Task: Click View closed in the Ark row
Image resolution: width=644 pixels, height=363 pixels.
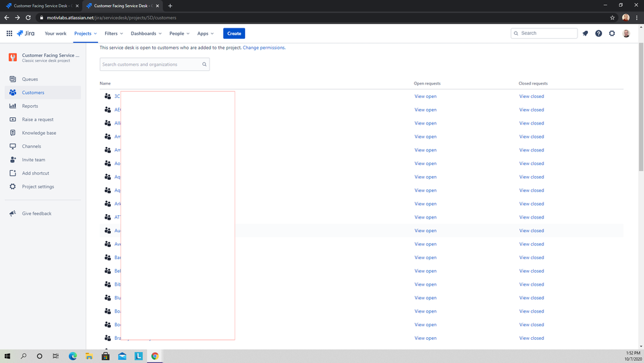Action: coord(531,204)
